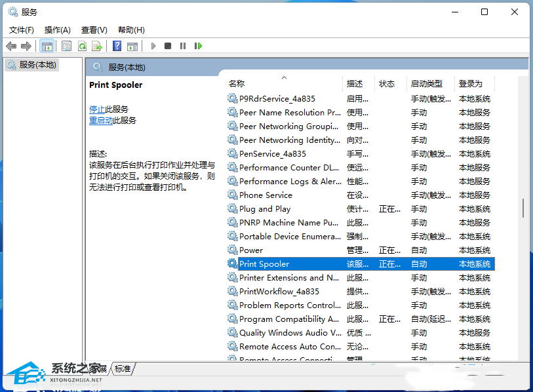
Task: Click the vertical scrollbar thumb in services list
Action: tap(523, 208)
